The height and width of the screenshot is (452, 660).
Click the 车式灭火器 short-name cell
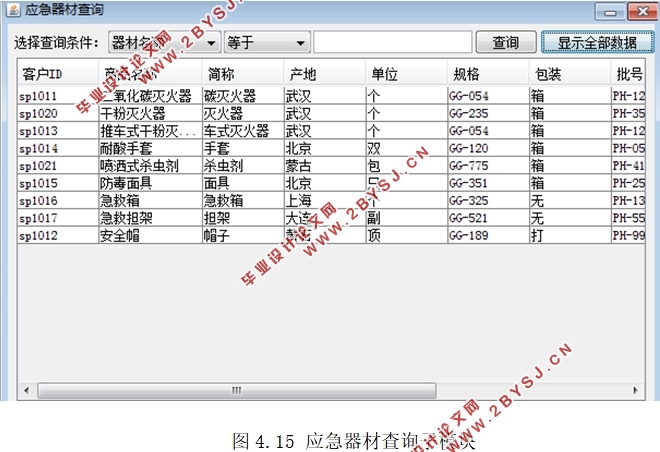[243, 131]
